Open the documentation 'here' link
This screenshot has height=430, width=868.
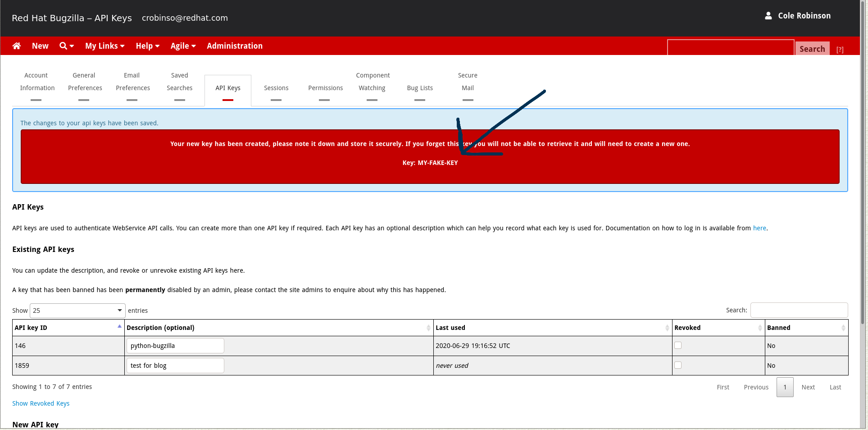(759, 228)
